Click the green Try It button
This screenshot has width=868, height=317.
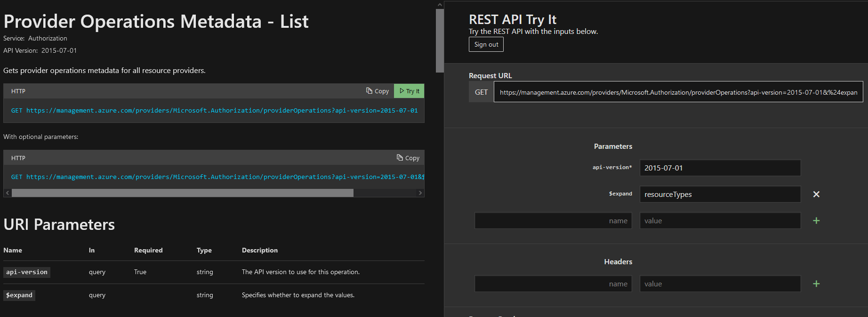(409, 91)
